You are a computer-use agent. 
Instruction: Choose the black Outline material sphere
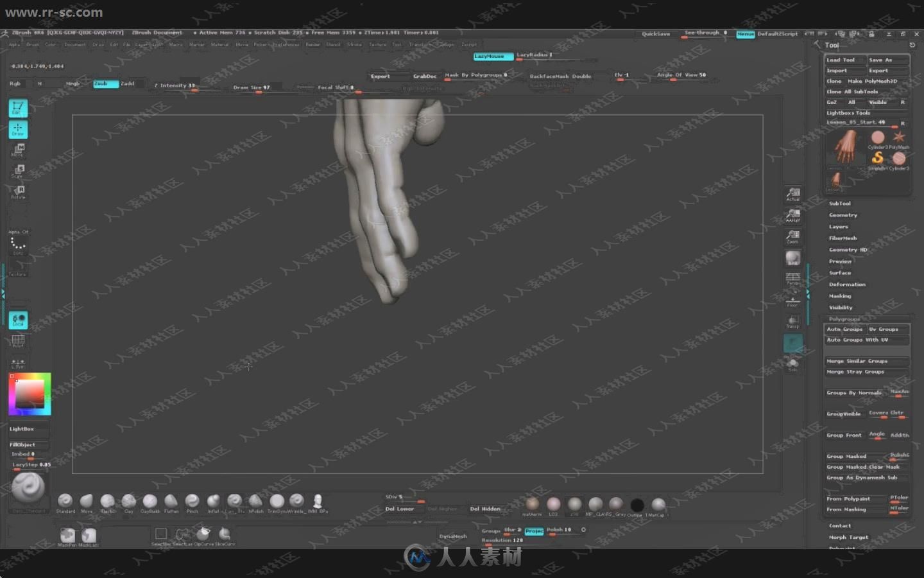pos(637,506)
